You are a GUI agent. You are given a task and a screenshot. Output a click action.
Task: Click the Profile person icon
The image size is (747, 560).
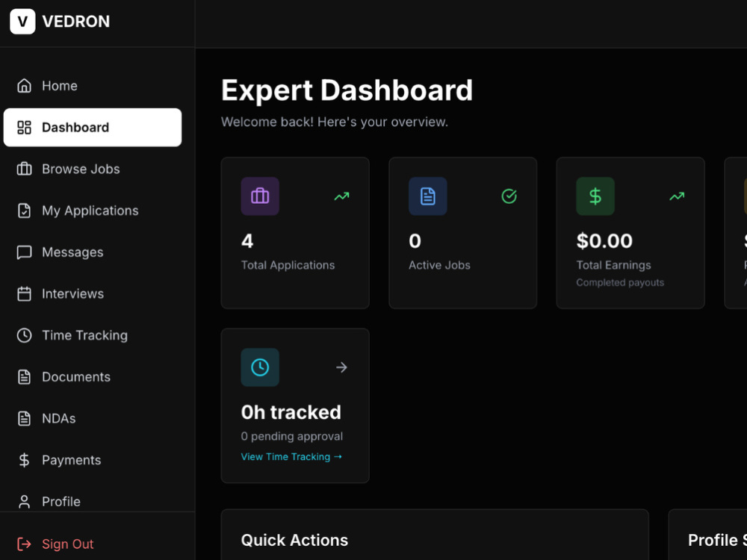click(25, 502)
